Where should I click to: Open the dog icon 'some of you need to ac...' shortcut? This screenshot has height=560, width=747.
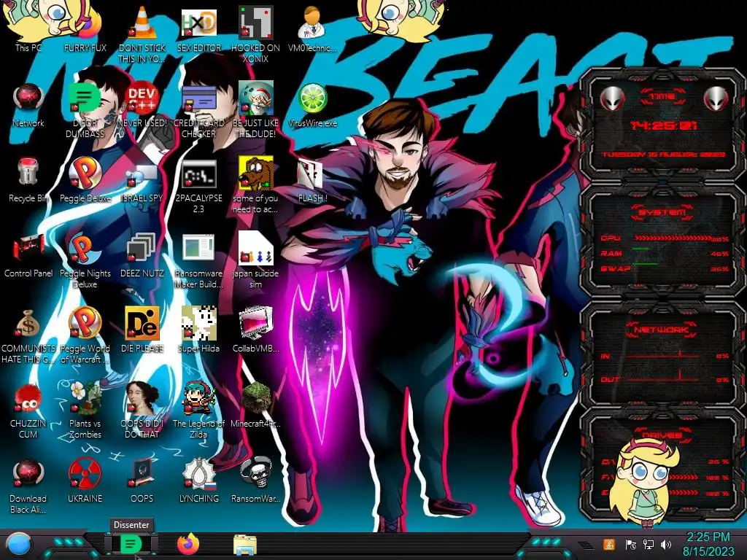pos(255,184)
